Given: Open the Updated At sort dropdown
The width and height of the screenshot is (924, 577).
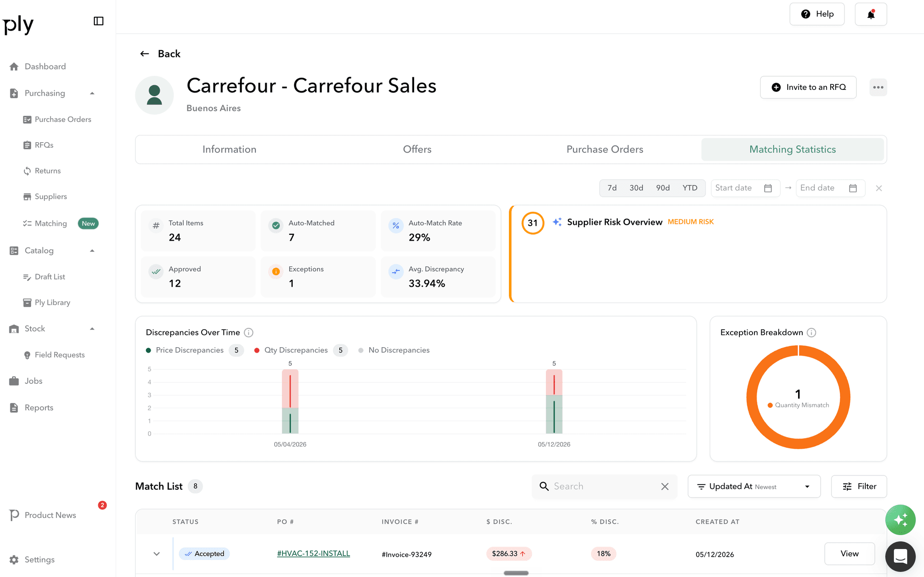Looking at the screenshot, I should 754,486.
